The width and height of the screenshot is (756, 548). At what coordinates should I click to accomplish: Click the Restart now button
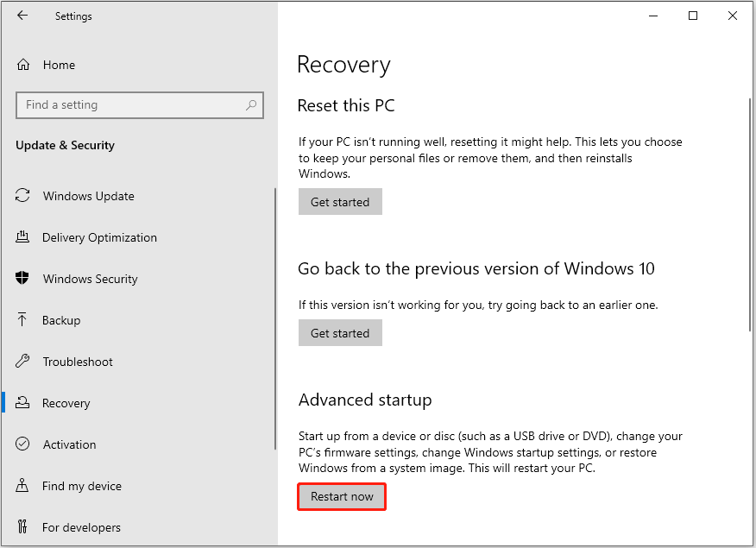341,496
